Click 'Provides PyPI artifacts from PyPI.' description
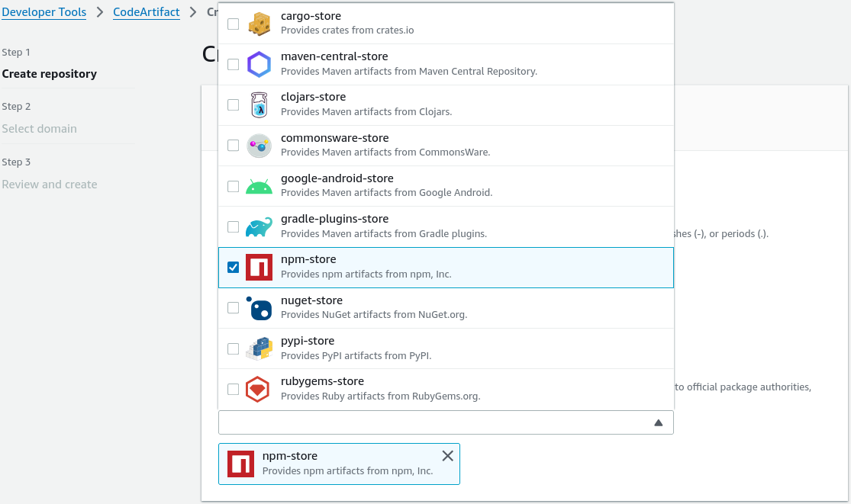This screenshot has width=851, height=504. pos(356,355)
